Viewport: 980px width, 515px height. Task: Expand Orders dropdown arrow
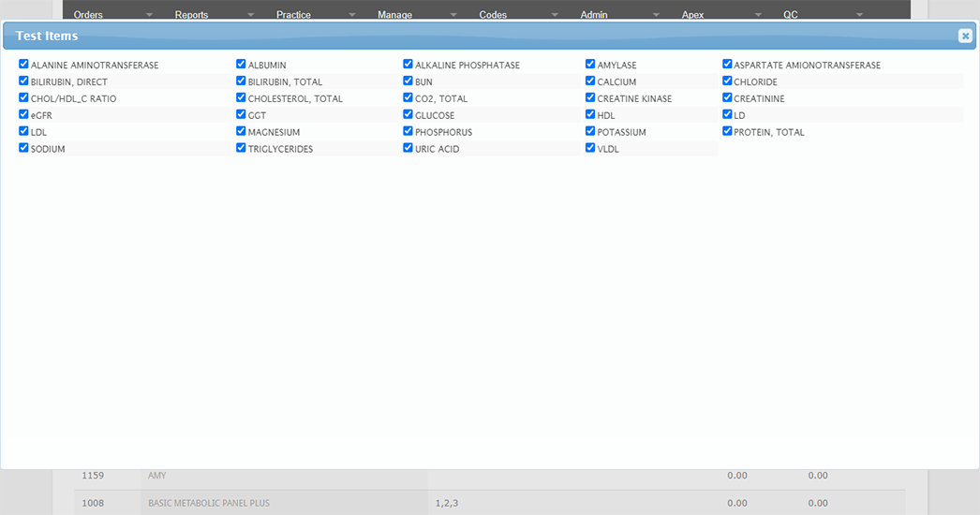(149, 14)
